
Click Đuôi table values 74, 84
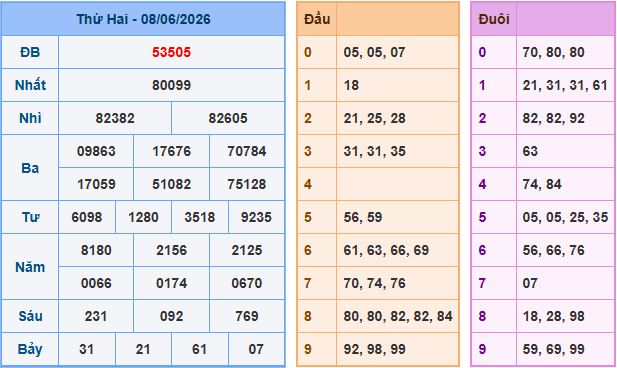(x=542, y=184)
